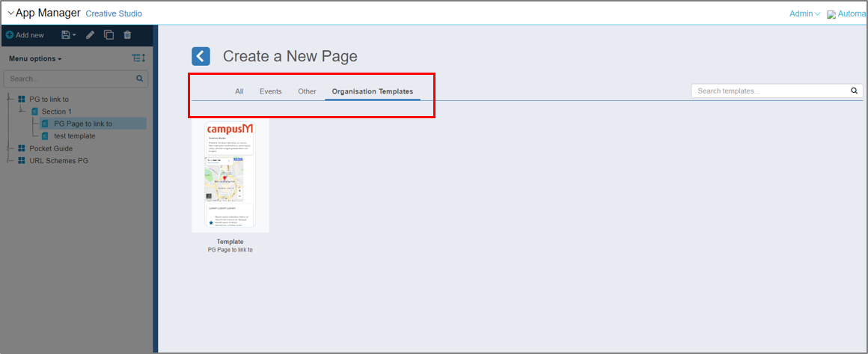The width and height of the screenshot is (868, 354).
Task: Click the pencil edit icon
Action: [91, 35]
